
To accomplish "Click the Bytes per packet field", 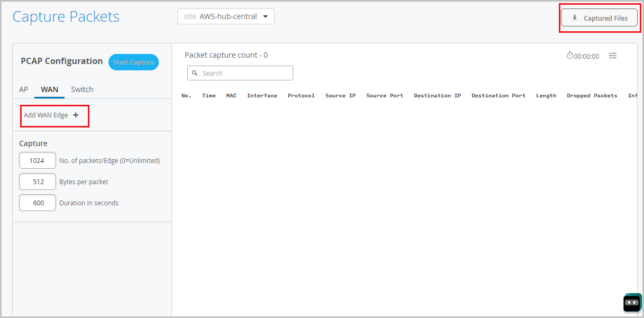I will tap(37, 181).
